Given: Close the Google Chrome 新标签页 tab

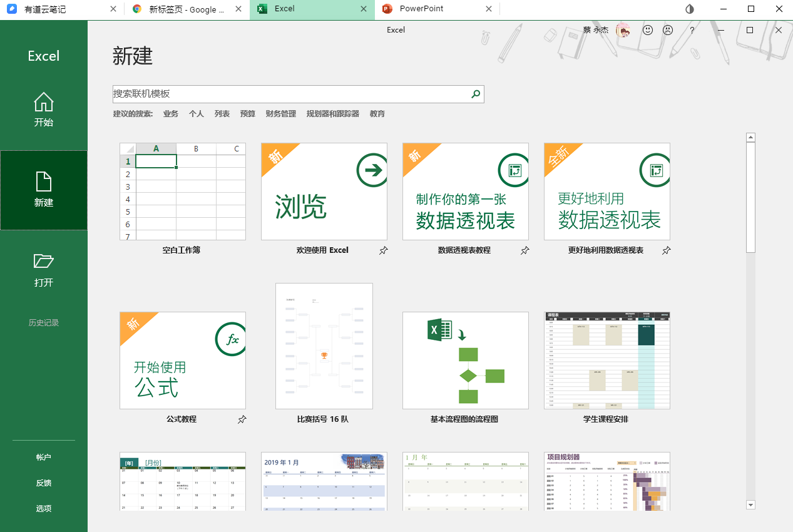Looking at the screenshot, I should pos(238,9).
